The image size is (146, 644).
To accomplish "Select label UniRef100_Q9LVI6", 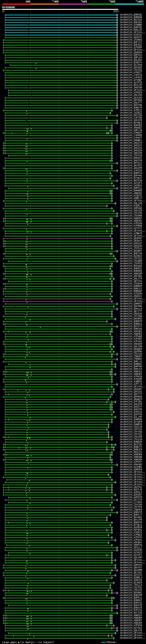I will 131,630.
